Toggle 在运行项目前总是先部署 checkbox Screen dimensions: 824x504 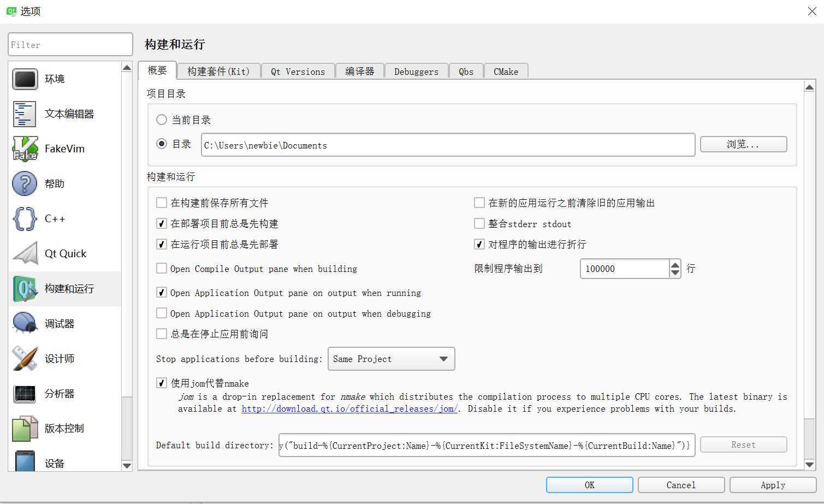coord(162,244)
